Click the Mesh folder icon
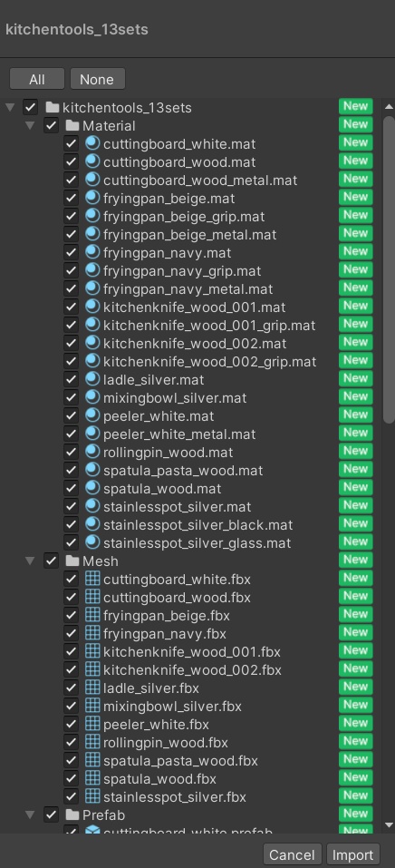This screenshot has width=395, height=868. tap(72, 561)
